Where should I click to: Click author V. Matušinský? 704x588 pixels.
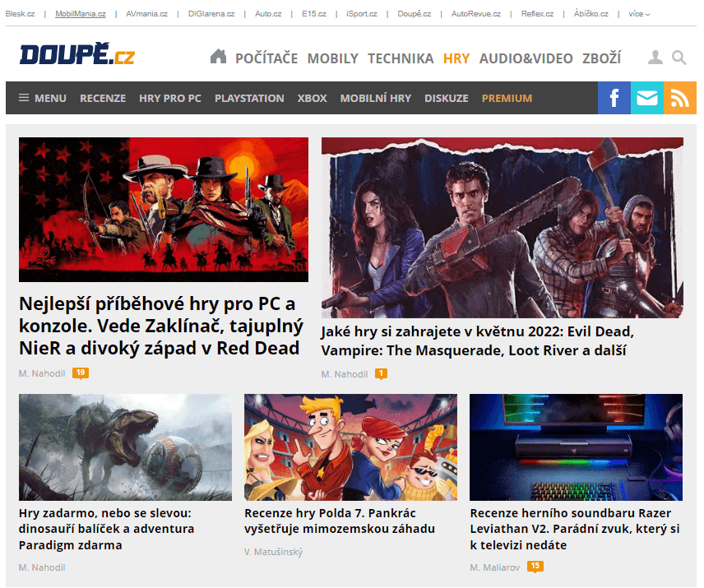(273, 552)
